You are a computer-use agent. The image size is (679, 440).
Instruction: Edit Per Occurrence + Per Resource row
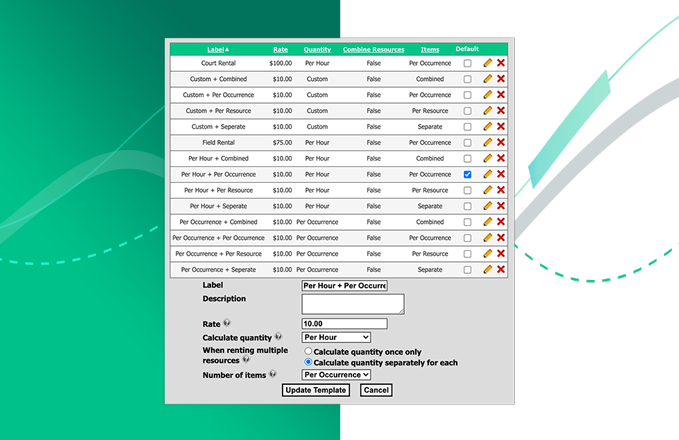point(488,254)
